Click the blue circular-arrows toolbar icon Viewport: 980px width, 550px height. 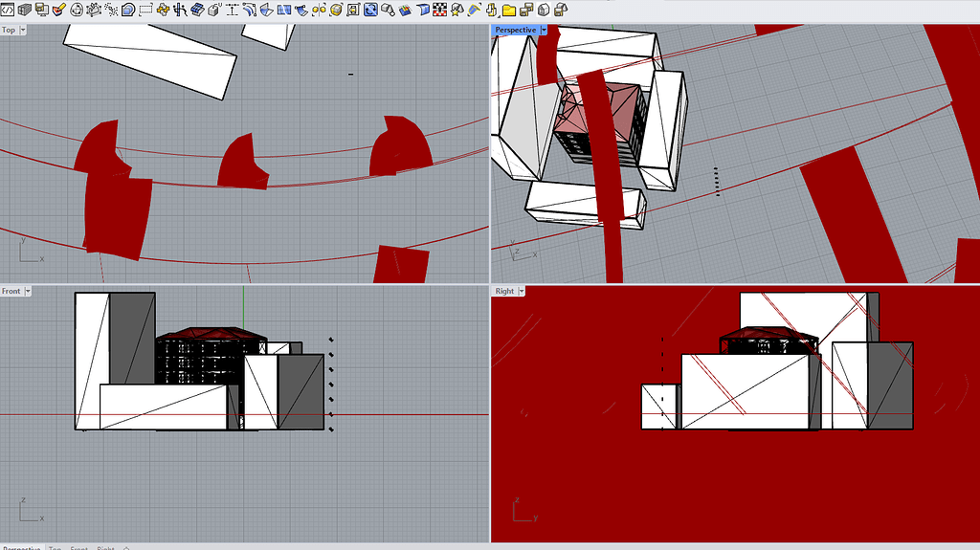tap(369, 10)
